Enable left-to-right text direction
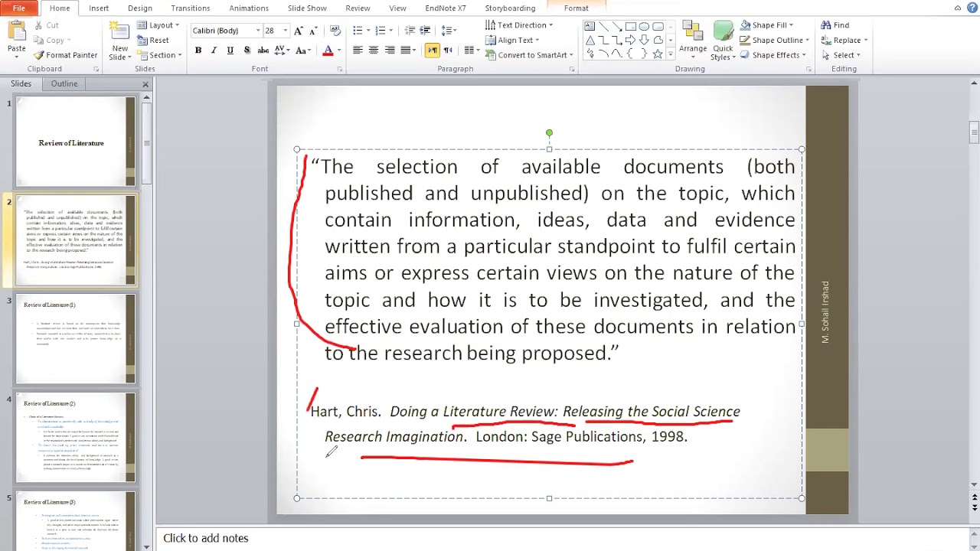 click(x=433, y=51)
